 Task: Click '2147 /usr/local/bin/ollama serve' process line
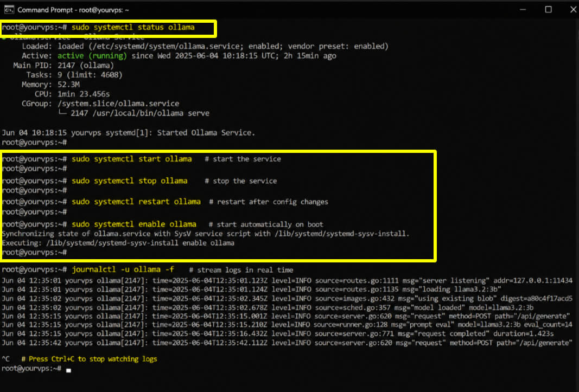tap(140, 113)
